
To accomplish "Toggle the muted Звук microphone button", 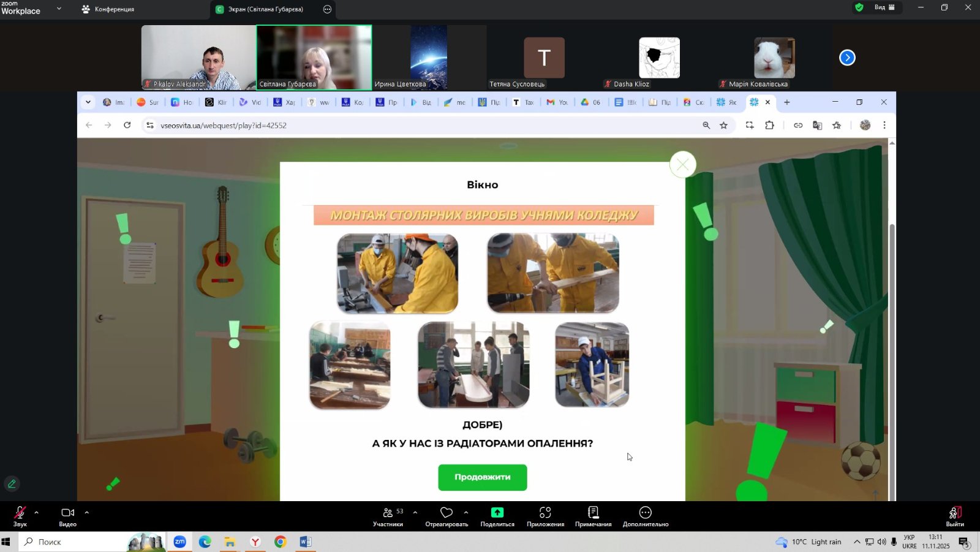I will (20, 513).
